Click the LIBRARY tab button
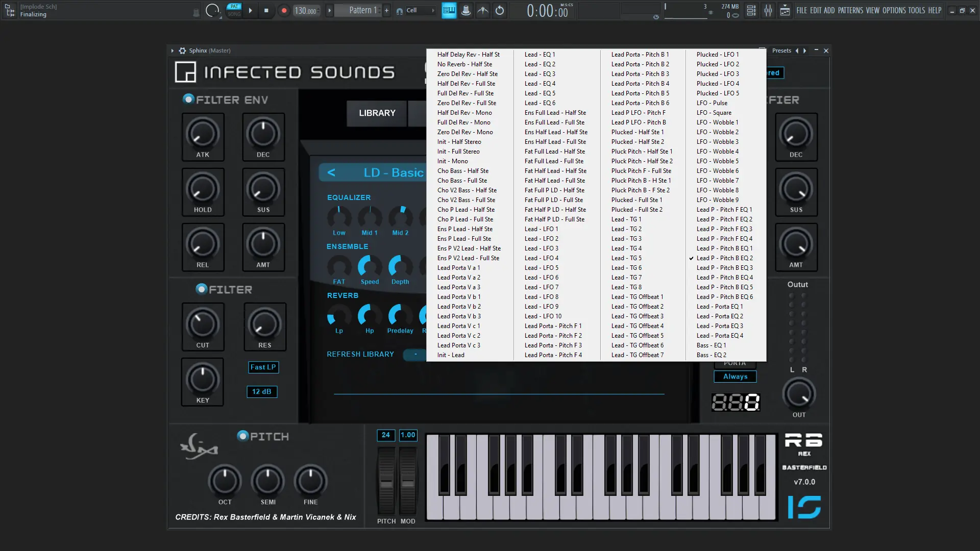Image resolution: width=980 pixels, height=551 pixels. pyautogui.click(x=377, y=113)
